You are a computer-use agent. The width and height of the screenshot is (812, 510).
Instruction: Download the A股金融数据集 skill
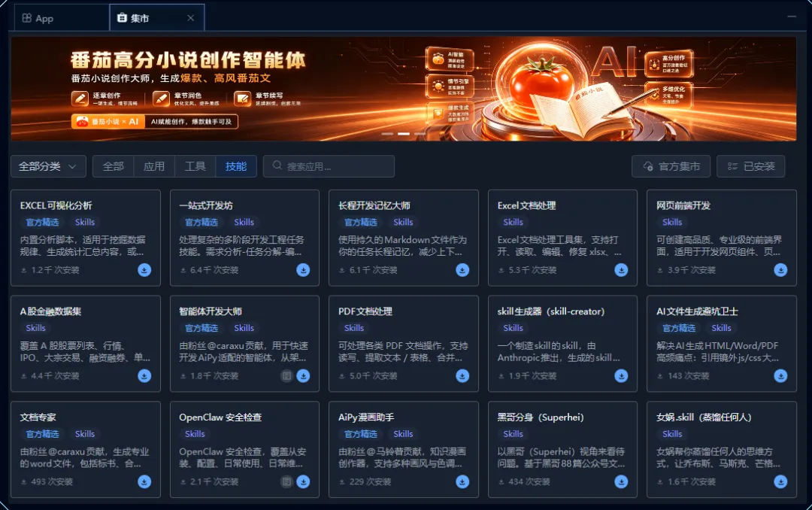(x=144, y=376)
